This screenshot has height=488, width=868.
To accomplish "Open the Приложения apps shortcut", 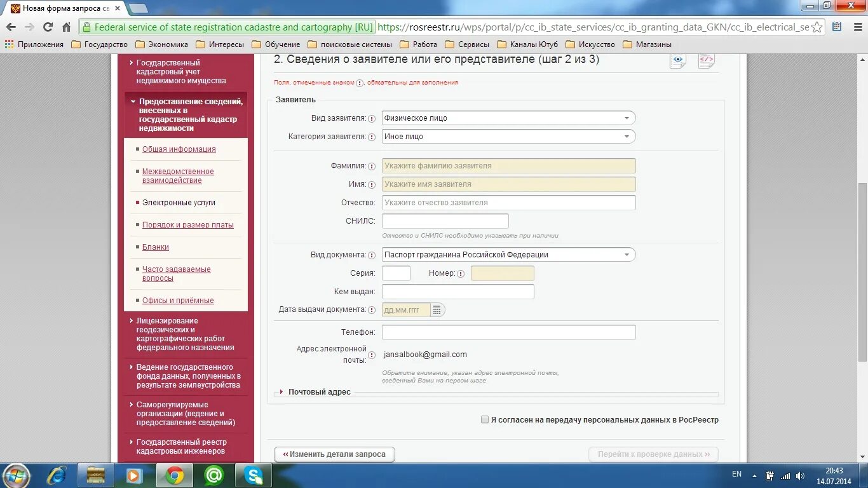I will click(x=34, y=44).
